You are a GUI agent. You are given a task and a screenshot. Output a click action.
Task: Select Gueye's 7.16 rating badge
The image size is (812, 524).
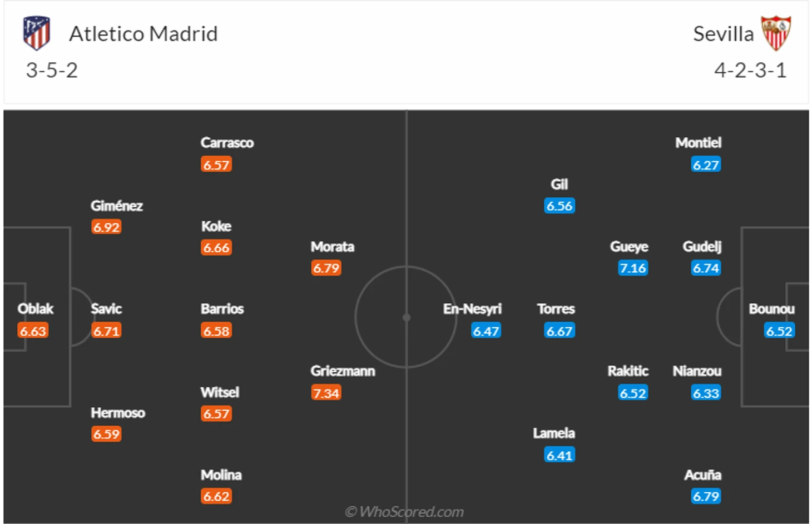pyautogui.click(x=633, y=268)
